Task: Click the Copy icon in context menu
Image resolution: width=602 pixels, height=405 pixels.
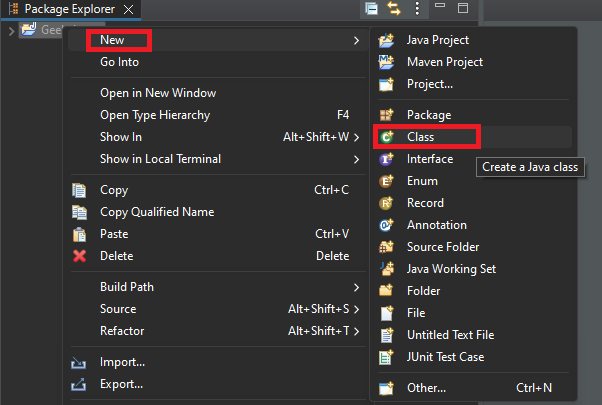Action: pyautogui.click(x=79, y=190)
